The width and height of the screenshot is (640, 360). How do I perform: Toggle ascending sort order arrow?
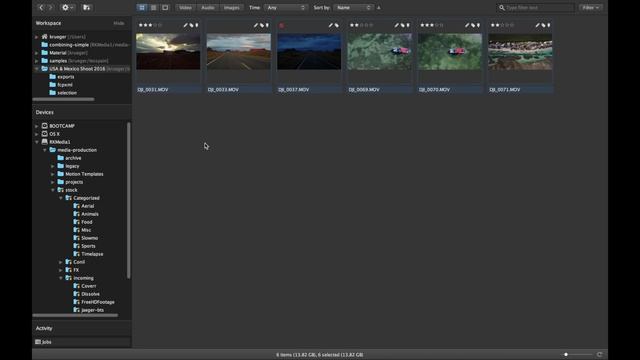point(379,8)
